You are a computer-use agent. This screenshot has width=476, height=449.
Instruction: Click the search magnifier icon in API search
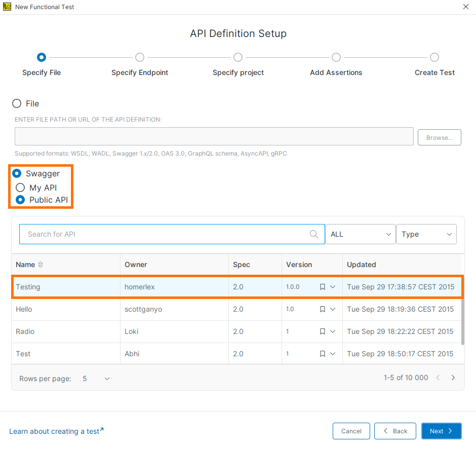pyautogui.click(x=313, y=234)
